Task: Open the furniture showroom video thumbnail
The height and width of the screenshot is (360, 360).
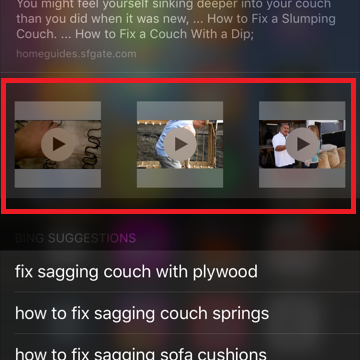Action: [x=302, y=144]
